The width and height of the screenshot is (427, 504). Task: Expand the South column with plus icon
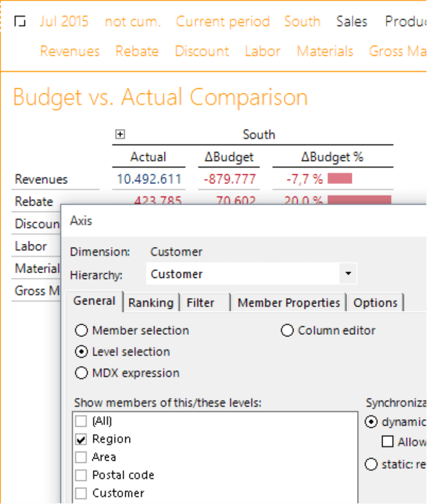120,135
